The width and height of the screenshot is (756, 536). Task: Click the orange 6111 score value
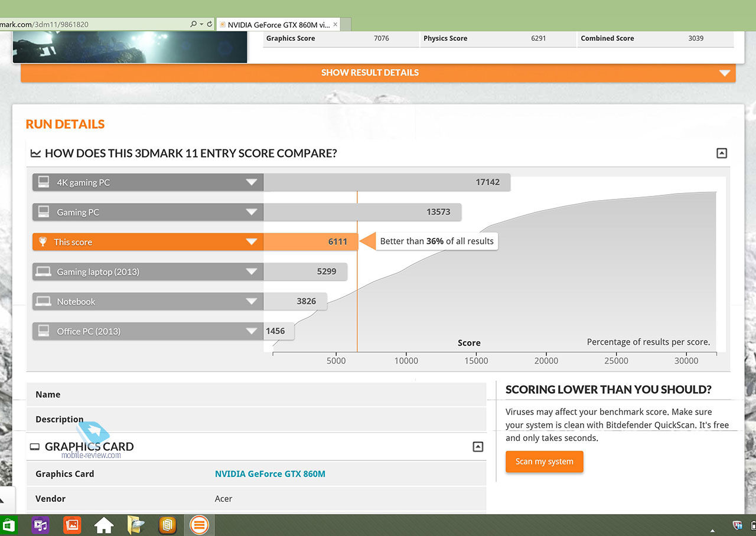338,241
